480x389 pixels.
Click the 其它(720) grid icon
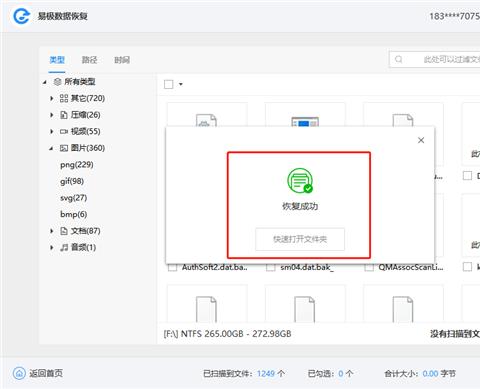pyautogui.click(x=64, y=98)
